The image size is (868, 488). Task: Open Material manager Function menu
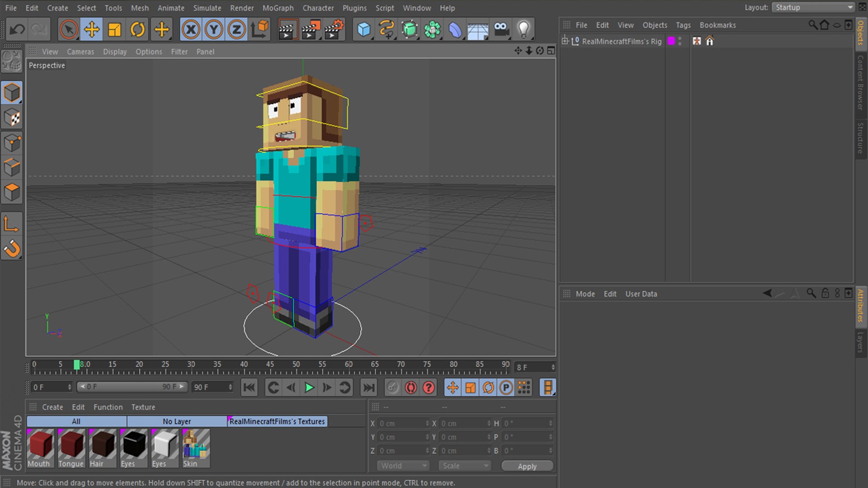click(x=108, y=407)
